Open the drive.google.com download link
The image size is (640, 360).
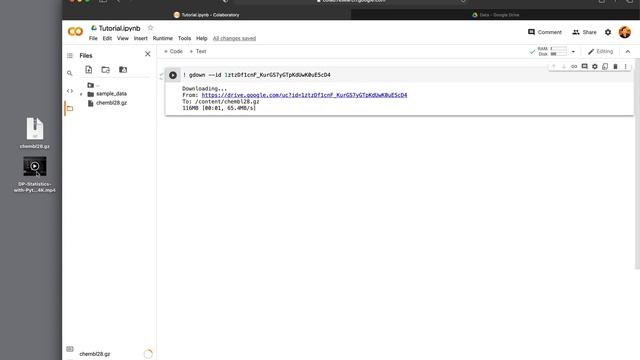304,95
